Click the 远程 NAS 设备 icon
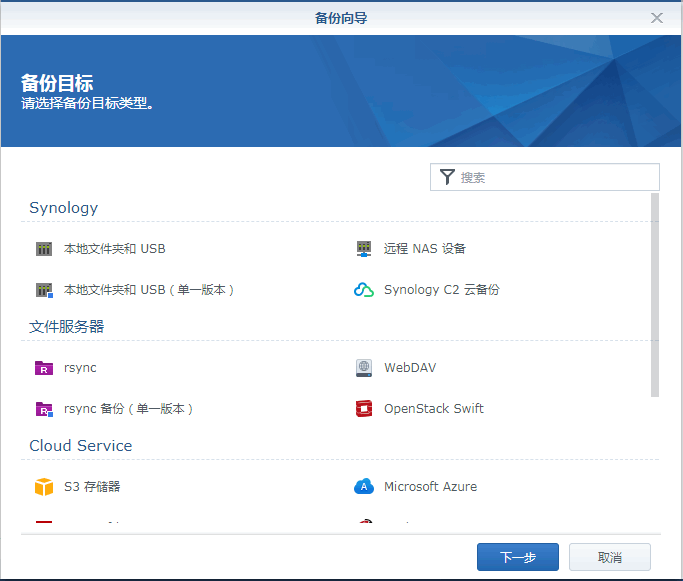This screenshot has width=683, height=581. [x=364, y=249]
